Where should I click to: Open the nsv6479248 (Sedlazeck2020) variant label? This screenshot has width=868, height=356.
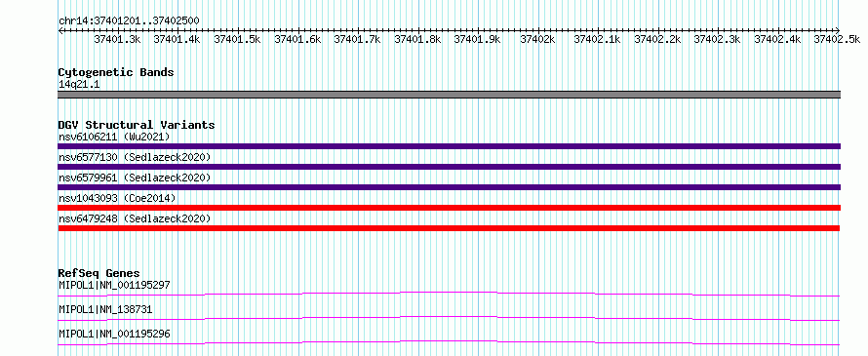pos(135,219)
